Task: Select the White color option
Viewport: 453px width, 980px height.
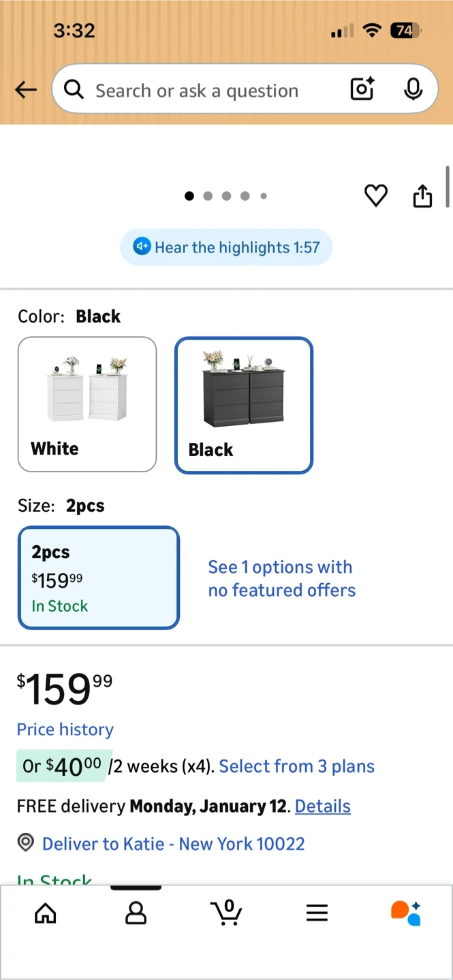Action: click(x=87, y=404)
